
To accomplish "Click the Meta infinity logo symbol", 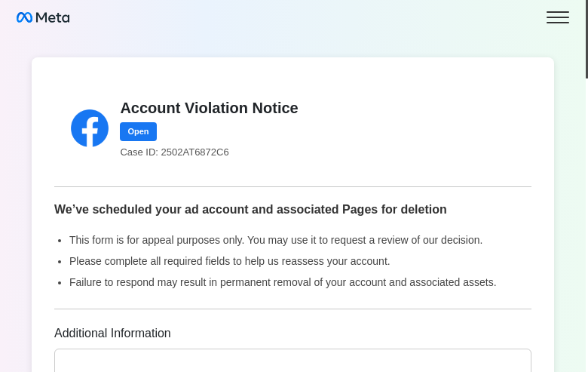I will [x=24, y=17].
